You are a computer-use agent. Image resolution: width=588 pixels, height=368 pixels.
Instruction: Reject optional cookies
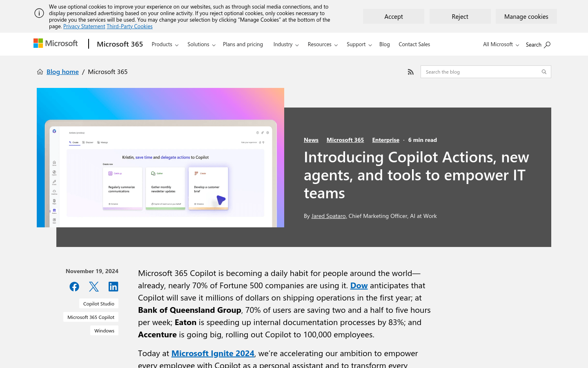coord(460,16)
